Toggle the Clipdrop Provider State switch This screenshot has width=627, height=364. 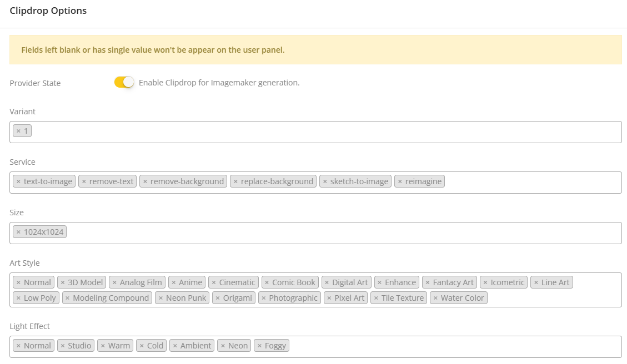coord(124,82)
